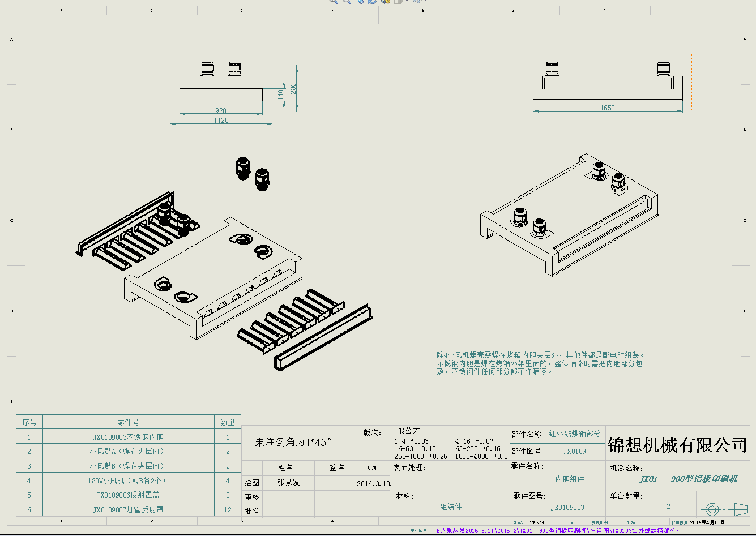Click the purple file path text at bottom
The image size is (756, 536).
click(x=557, y=531)
